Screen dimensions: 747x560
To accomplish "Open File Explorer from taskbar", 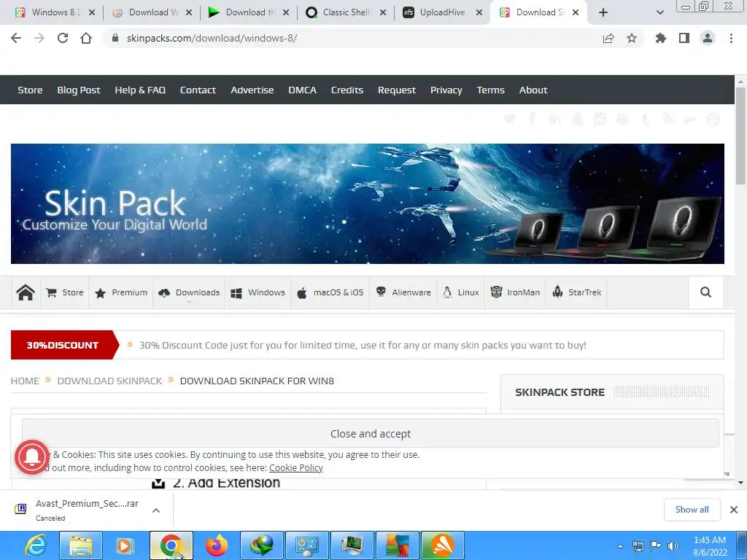I will coord(81,545).
